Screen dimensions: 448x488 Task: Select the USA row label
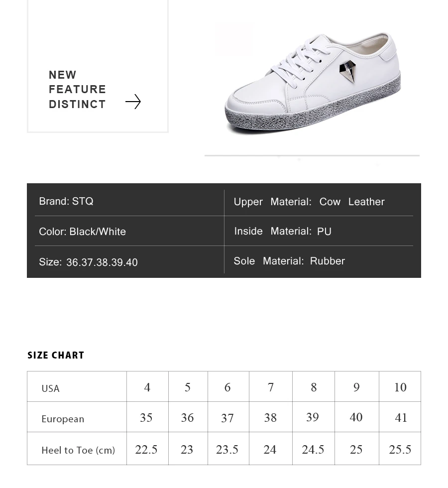coord(50,388)
